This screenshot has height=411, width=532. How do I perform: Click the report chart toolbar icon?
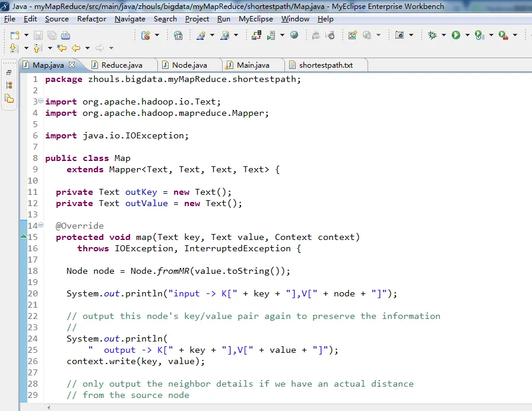pos(353,35)
